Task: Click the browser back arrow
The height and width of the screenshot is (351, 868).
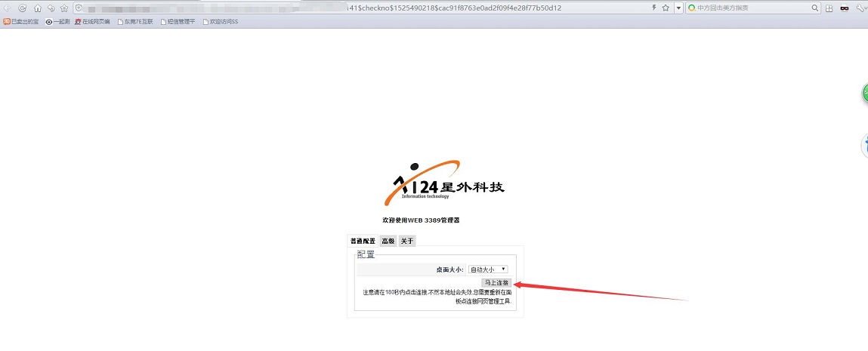Action: (x=8, y=8)
